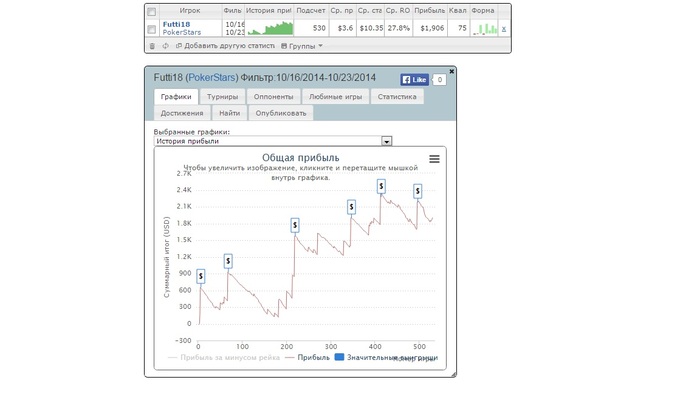Expand the selected graphs dropdown arrow
Viewport: 700px width, 394px height.
click(x=387, y=141)
